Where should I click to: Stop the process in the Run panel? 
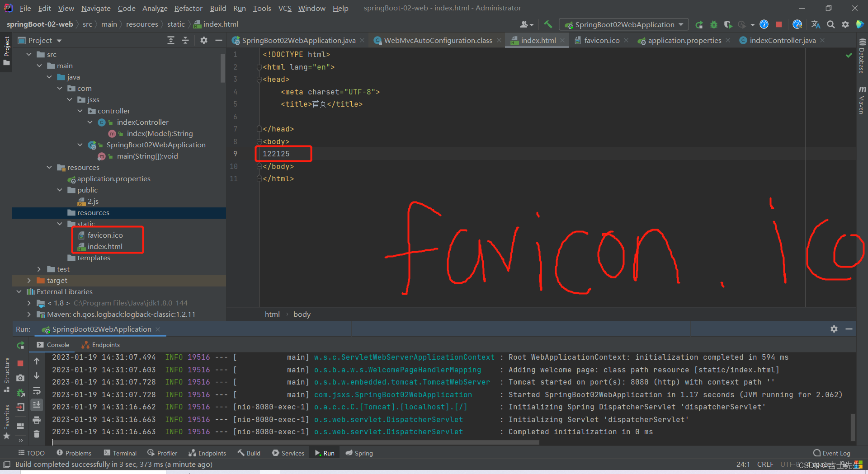[x=20, y=363]
